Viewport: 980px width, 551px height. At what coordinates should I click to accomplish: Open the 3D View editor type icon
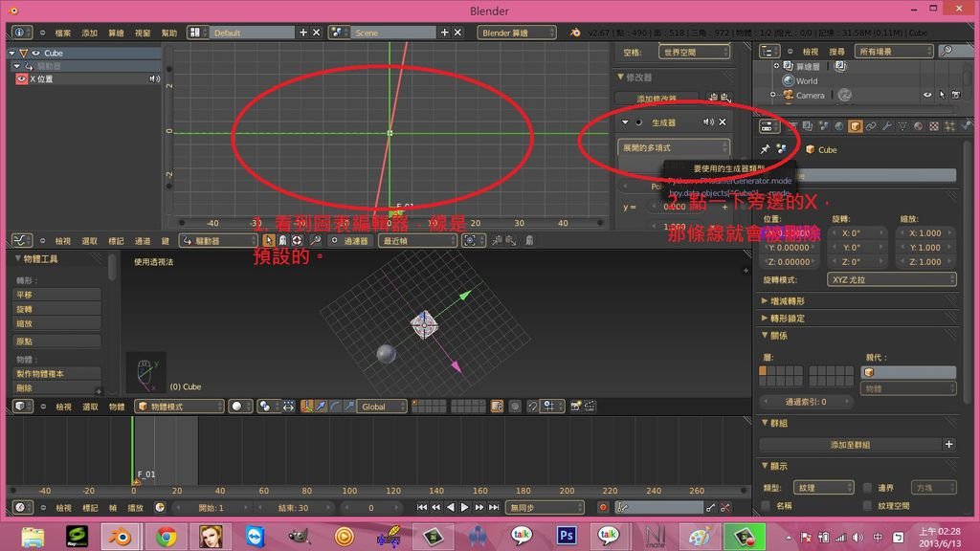point(21,406)
